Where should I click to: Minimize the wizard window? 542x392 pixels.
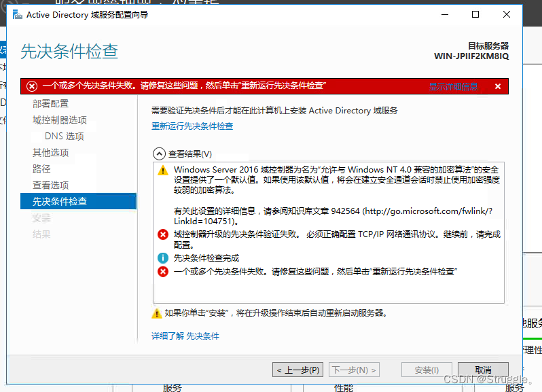[x=445, y=14]
